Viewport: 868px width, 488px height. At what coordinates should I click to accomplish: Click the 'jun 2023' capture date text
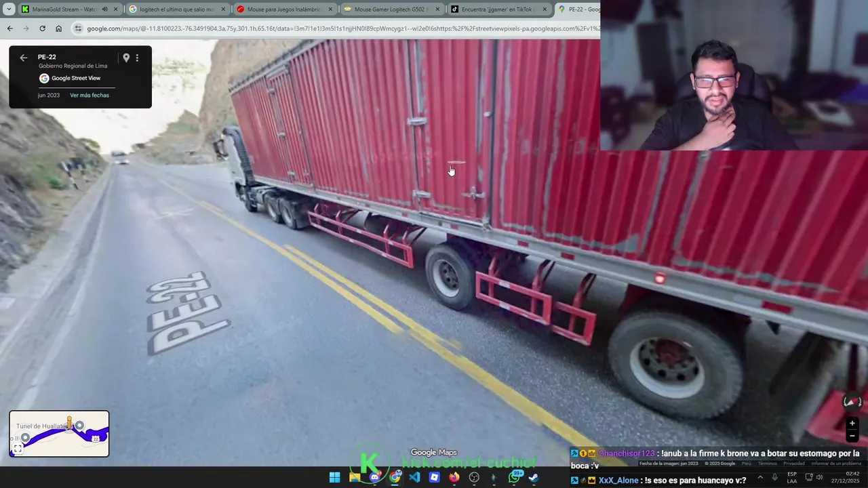(x=49, y=96)
